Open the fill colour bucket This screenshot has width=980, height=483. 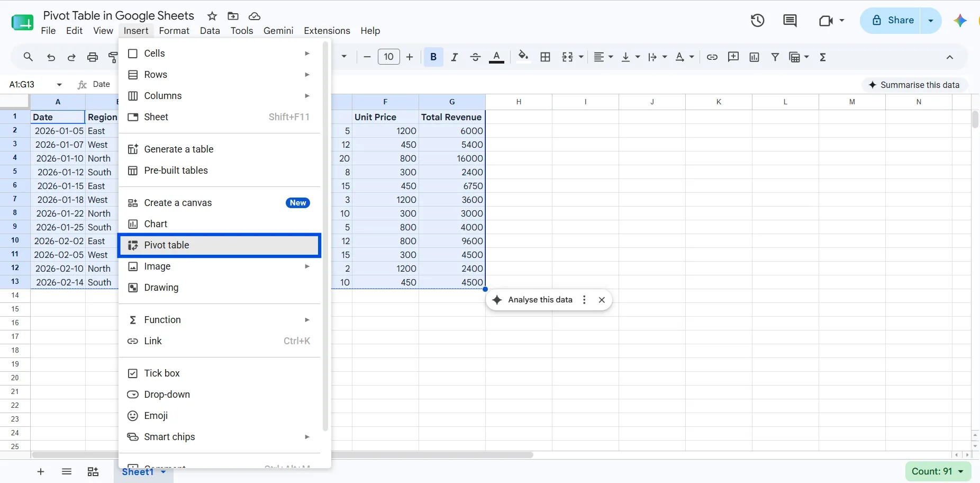pos(523,57)
